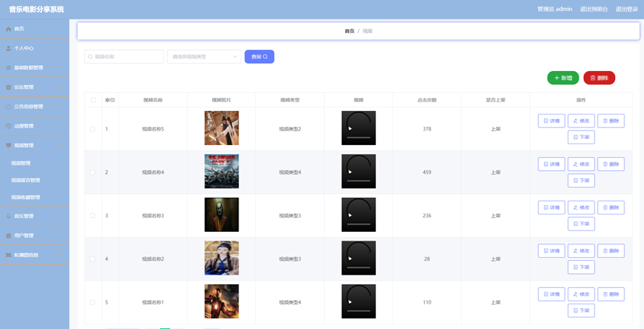Click the person icon for 个人中心
The width and height of the screenshot is (644, 329).
point(9,49)
